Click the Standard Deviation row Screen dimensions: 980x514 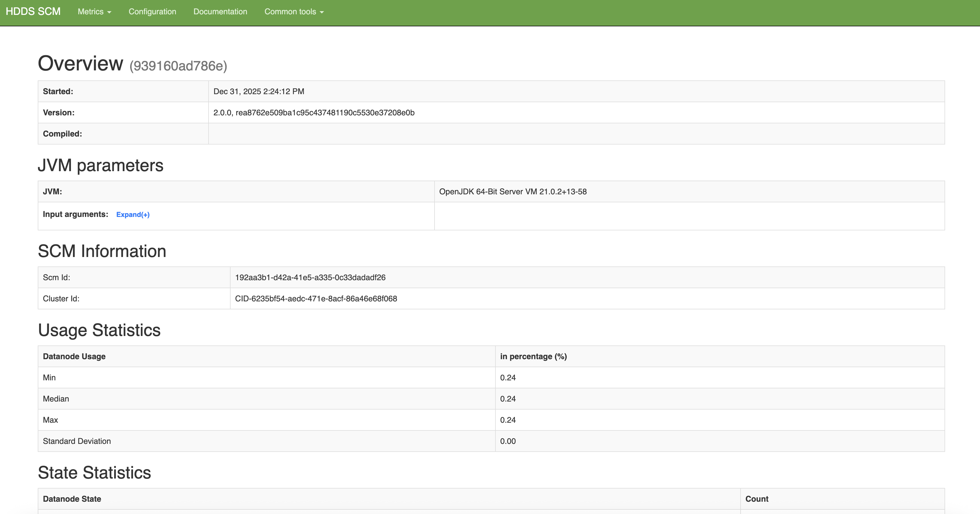[x=77, y=441]
